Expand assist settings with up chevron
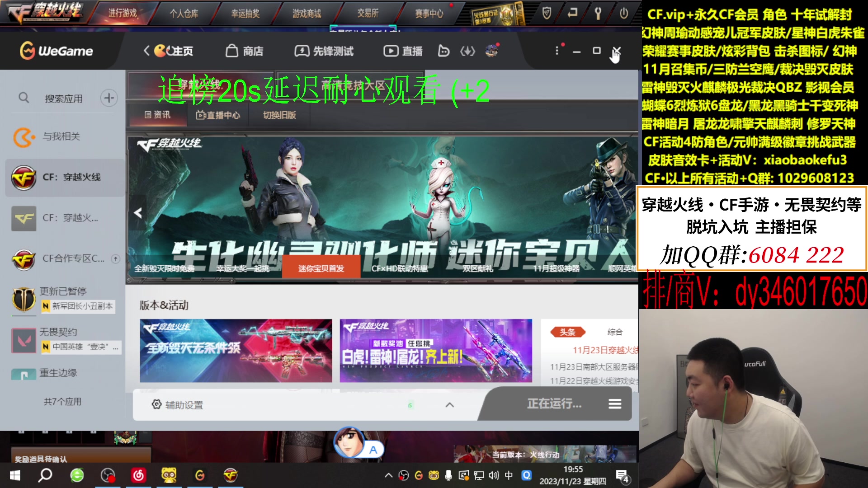868x488 pixels. point(449,405)
